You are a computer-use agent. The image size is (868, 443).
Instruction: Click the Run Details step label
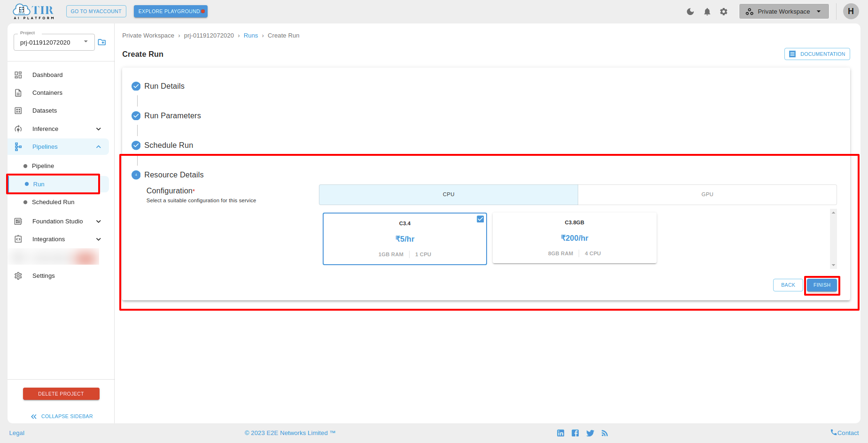[x=164, y=86]
